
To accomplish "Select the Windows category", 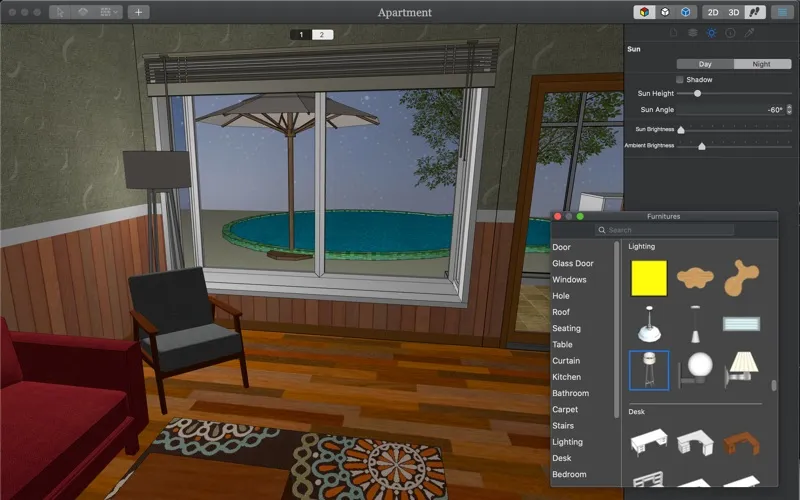I will tap(569, 280).
